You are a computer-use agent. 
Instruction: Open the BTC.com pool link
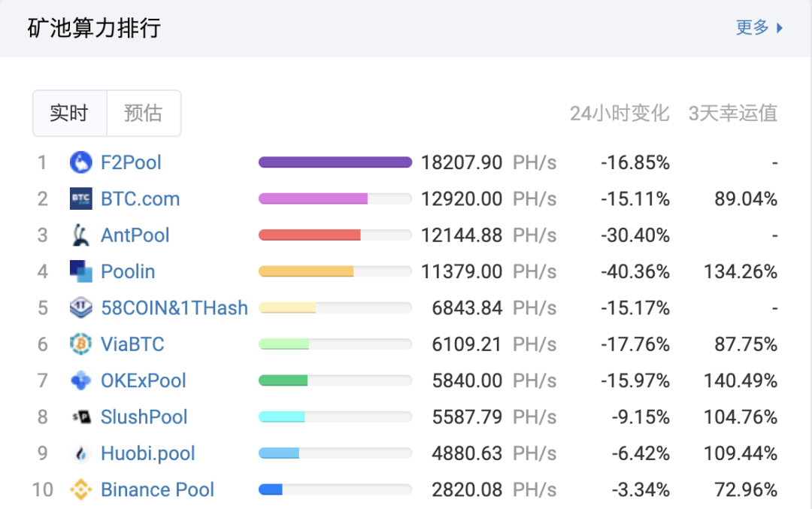[x=141, y=198]
